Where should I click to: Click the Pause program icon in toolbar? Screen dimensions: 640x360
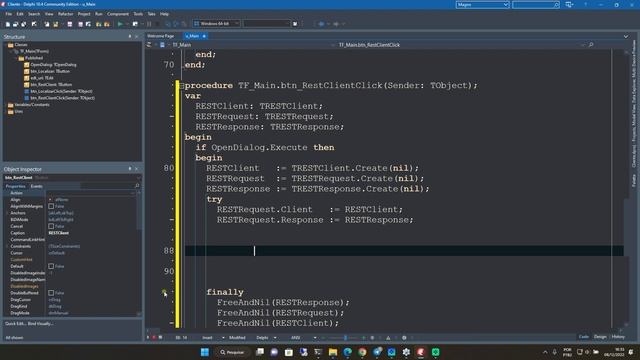149,24
